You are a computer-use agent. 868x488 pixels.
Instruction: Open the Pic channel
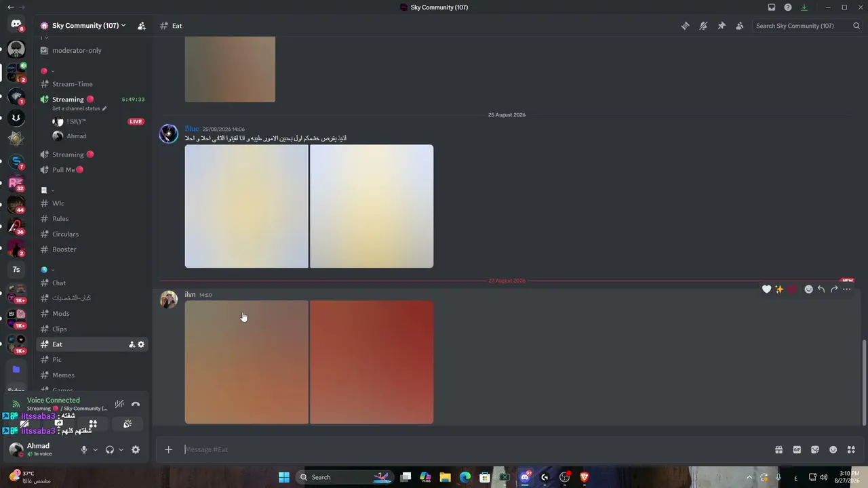(92, 360)
